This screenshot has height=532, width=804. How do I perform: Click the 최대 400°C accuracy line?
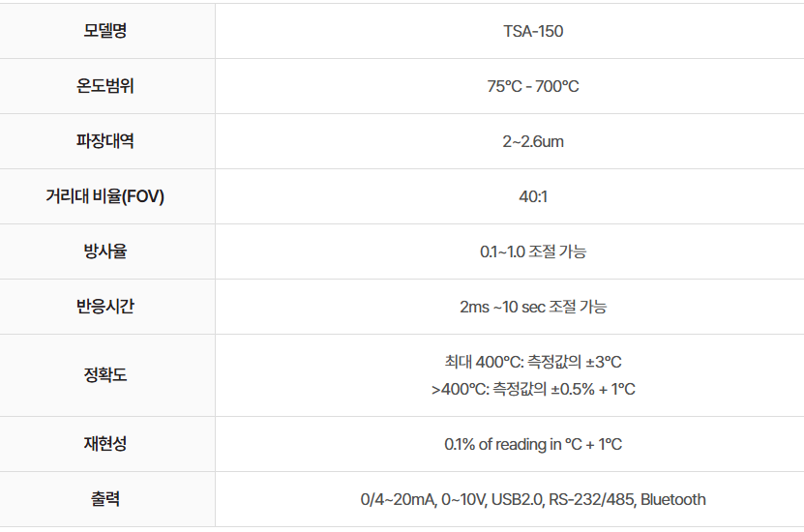[x=533, y=362]
